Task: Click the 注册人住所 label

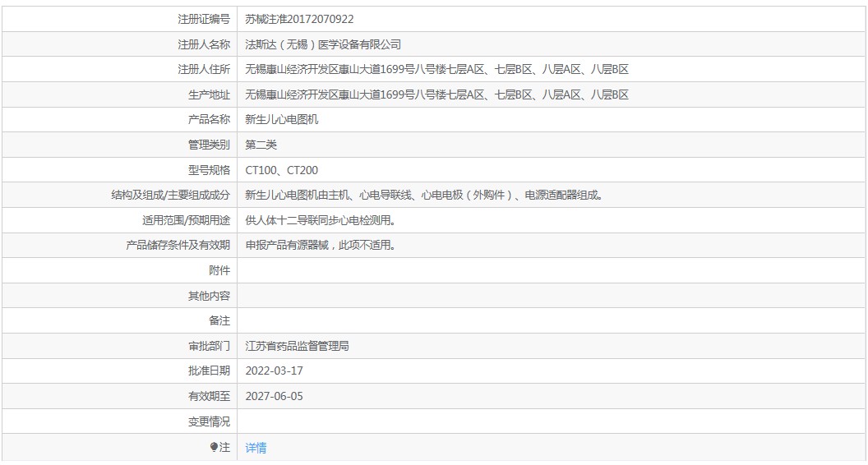Action: tap(204, 70)
